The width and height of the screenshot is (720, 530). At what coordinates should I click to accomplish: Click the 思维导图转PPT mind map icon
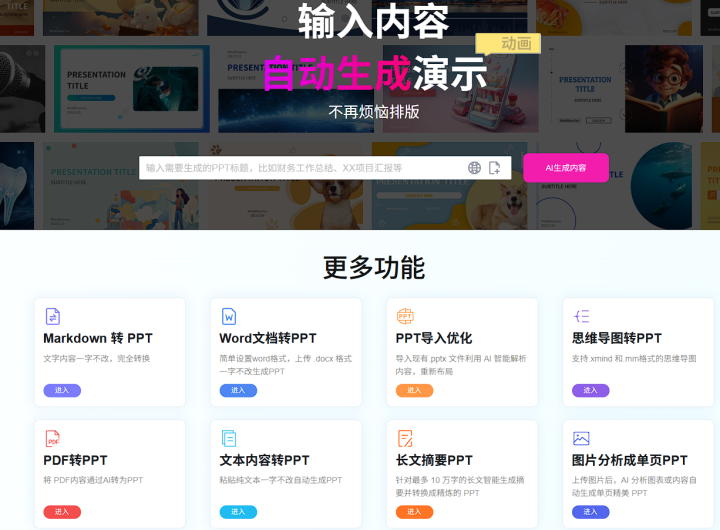(581, 316)
